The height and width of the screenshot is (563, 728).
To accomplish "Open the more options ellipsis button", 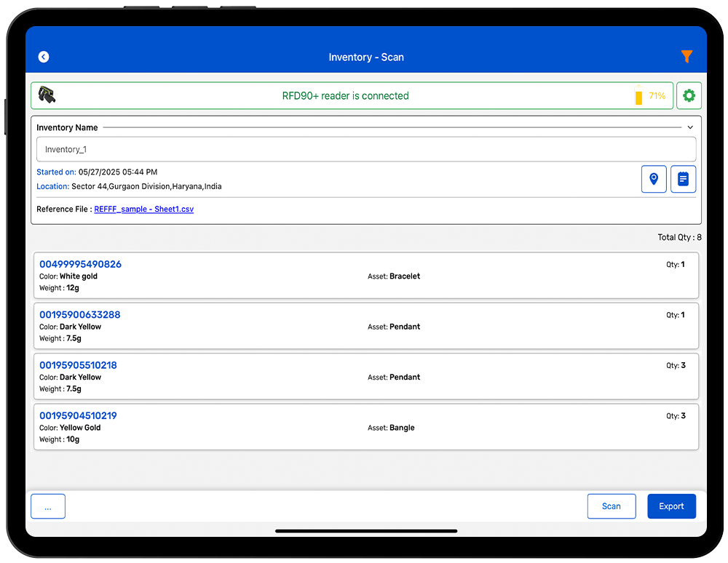I will pos(48,506).
